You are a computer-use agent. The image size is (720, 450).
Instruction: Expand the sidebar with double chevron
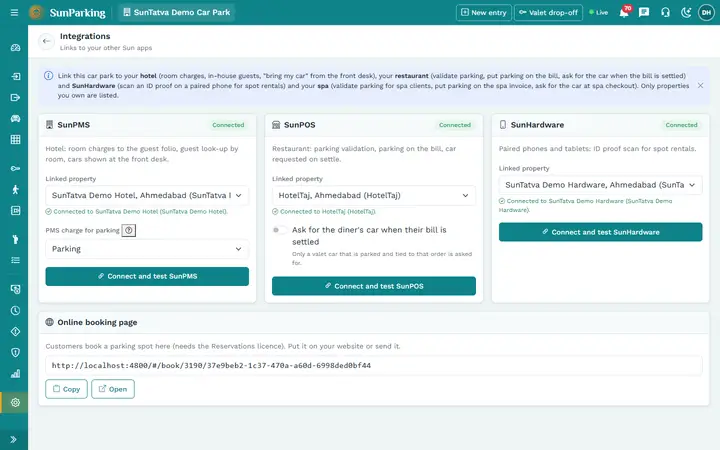13,439
